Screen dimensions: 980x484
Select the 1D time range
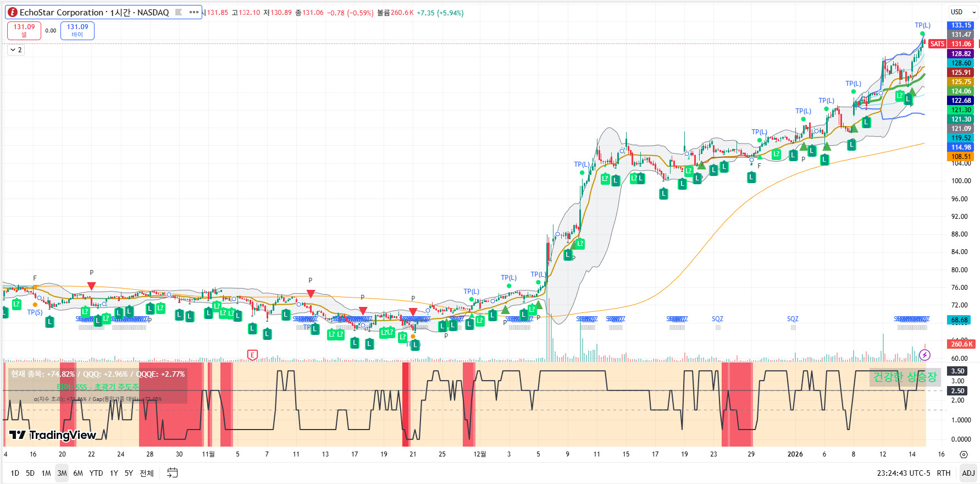(x=15, y=473)
